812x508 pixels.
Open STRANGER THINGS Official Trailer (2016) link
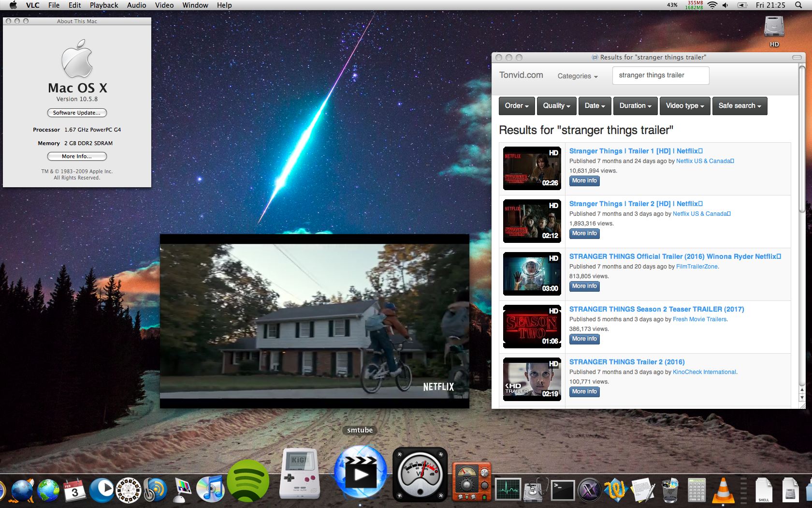point(675,256)
